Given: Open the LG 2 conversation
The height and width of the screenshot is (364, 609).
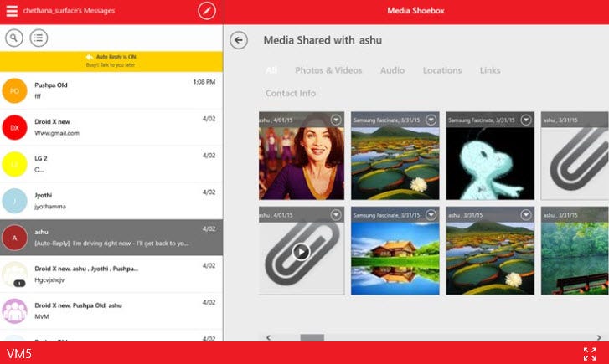Looking at the screenshot, I should [111, 164].
